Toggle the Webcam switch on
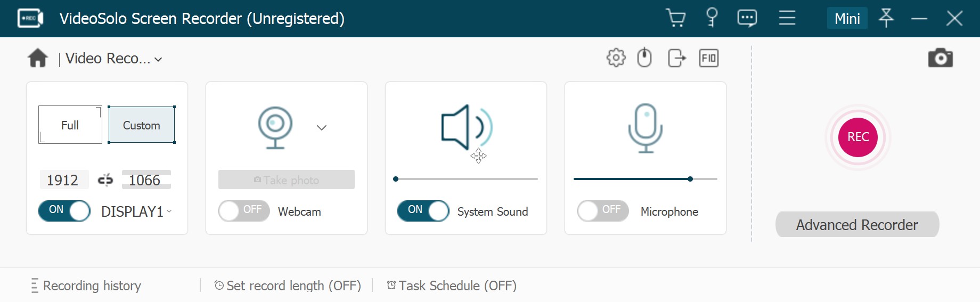 tap(243, 211)
